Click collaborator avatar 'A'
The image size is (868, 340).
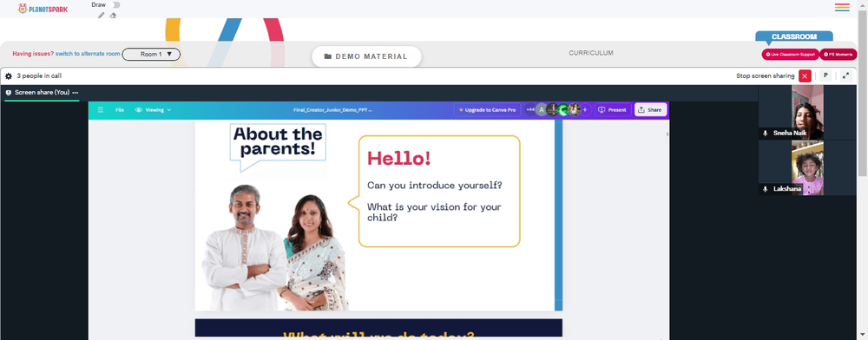pos(542,110)
